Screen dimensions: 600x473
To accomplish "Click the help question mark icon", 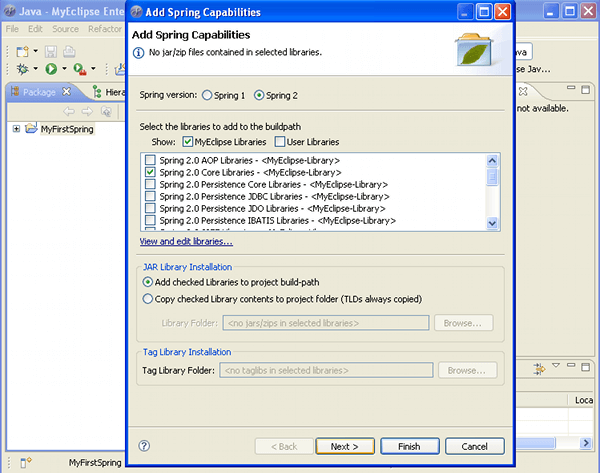I will pyautogui.click(x=144, y=446).
